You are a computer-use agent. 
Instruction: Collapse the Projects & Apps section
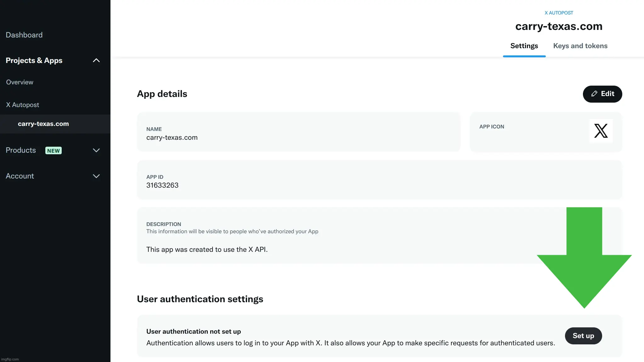96,60
